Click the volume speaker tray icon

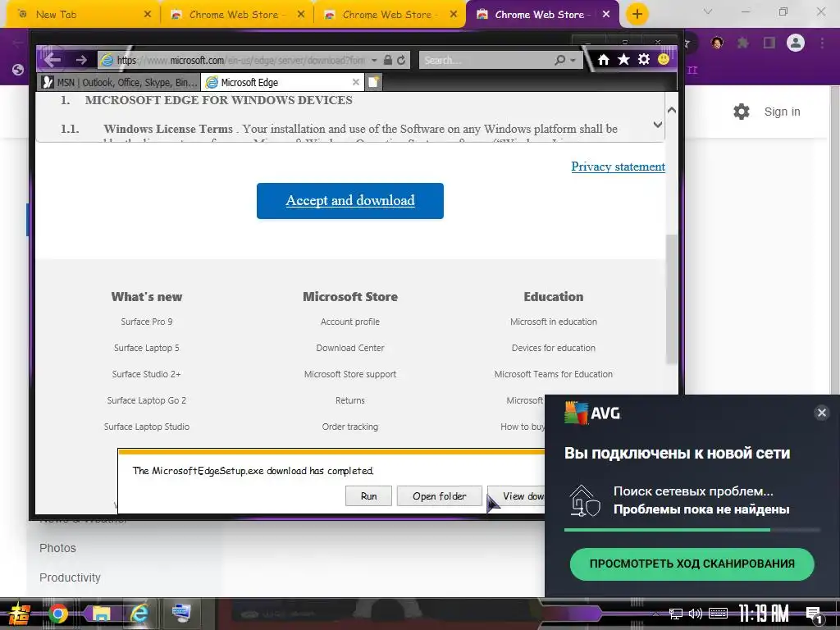point(695,614)
